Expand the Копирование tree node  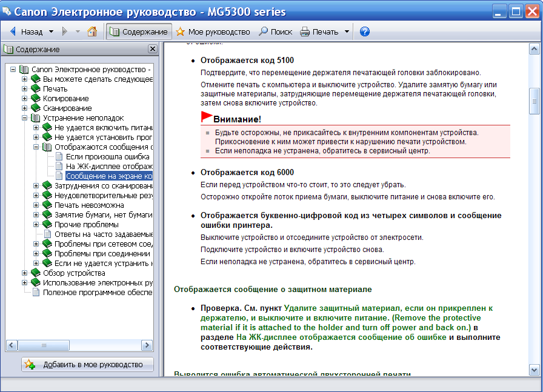click(x=24, y=98)
